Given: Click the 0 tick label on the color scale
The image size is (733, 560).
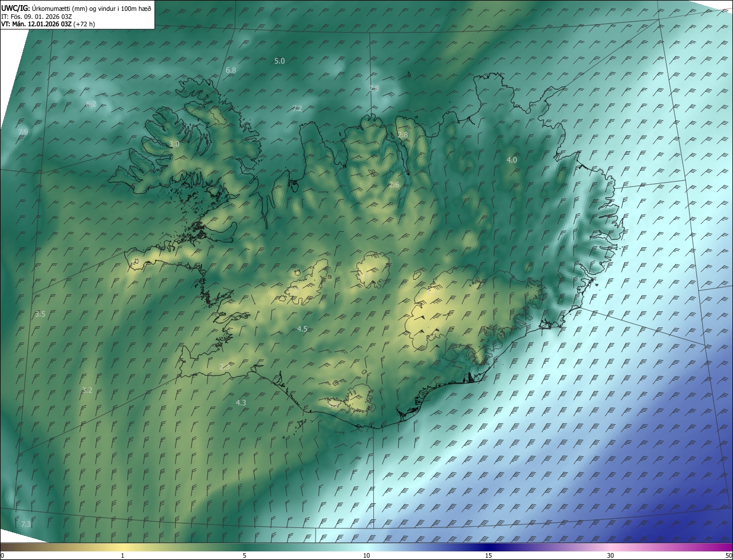Looking at the screenshot, I should tap(2, 555).
